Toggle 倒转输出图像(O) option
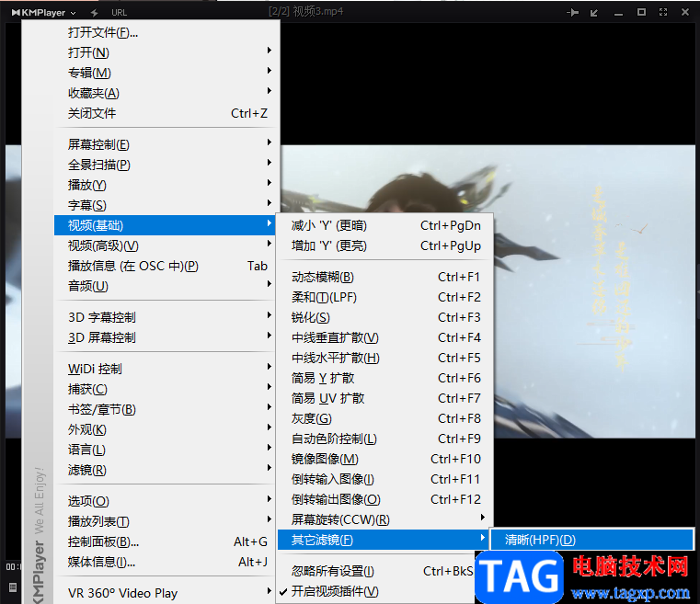This screenshot has height=604, width=700. coord(385,499)
